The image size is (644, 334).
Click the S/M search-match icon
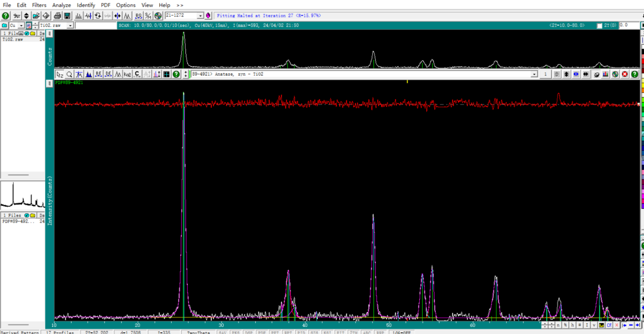148,16
